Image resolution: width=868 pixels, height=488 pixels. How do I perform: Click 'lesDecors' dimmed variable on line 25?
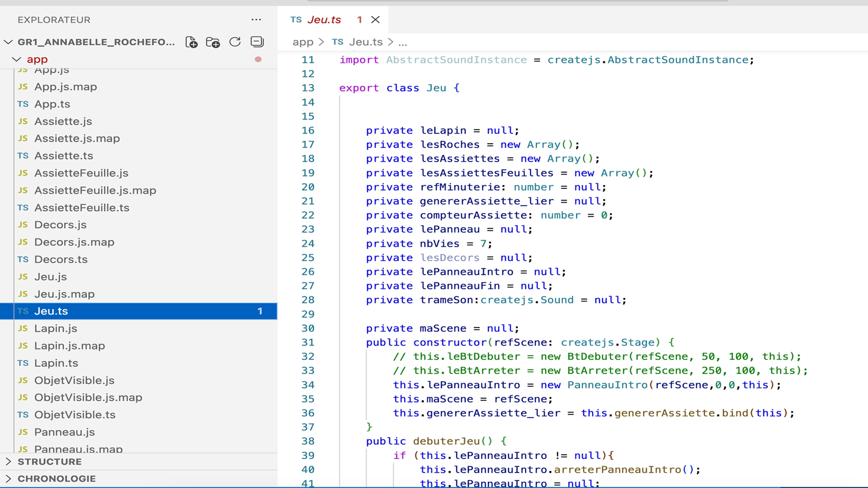[x=450, y=258]
